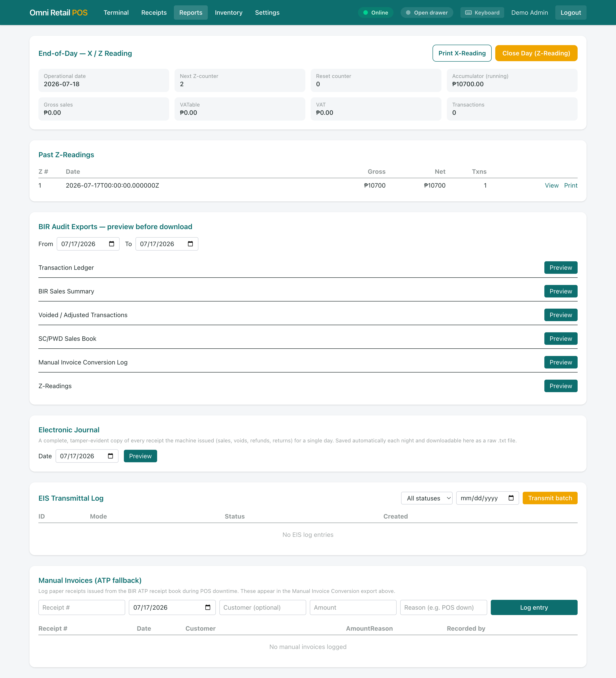The width and height of the screenshot is (616, 678).
Task: Preview the Z-Readings export
Action: coord(561,386)
